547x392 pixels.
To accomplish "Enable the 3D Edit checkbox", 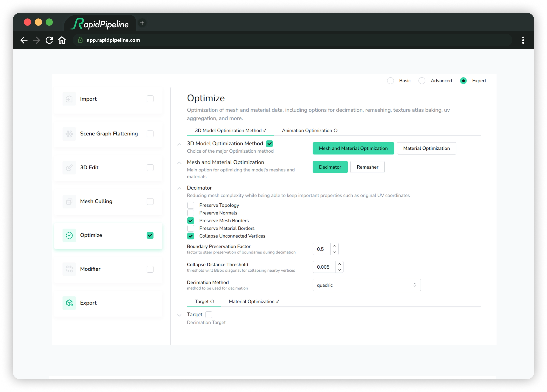I will point(150,168).
